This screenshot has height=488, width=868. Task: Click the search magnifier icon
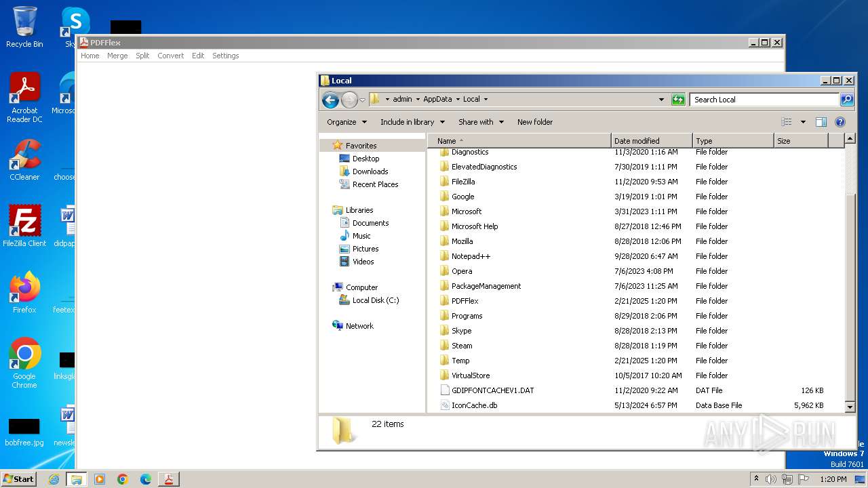click(x=847, y=100)
